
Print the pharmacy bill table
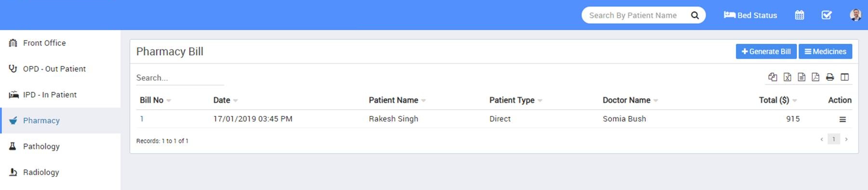coord(830,77)
